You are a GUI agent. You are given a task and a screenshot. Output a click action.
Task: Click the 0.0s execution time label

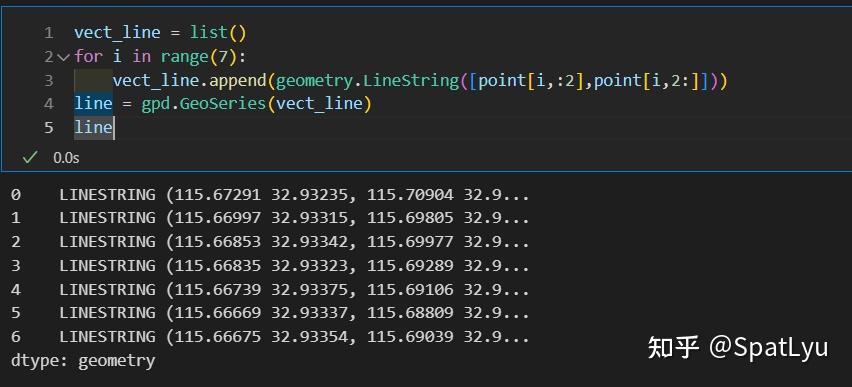(x=66, y=158)
